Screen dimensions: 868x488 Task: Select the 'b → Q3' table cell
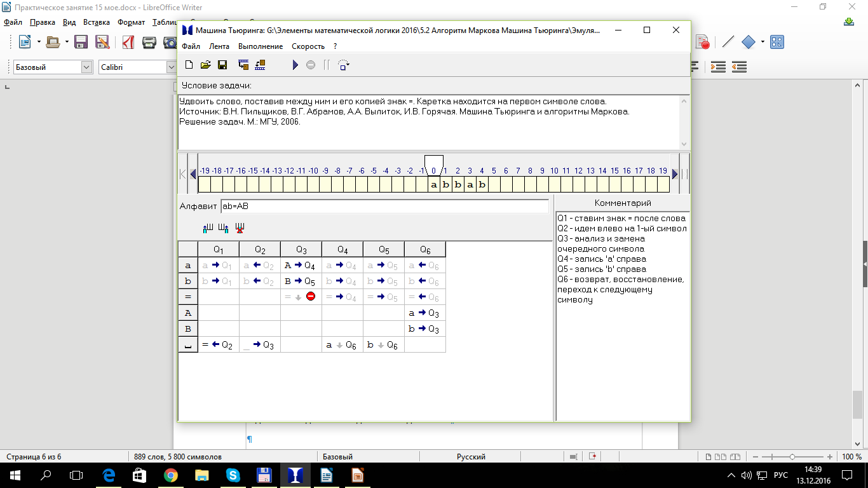click(x=425, y=329)
